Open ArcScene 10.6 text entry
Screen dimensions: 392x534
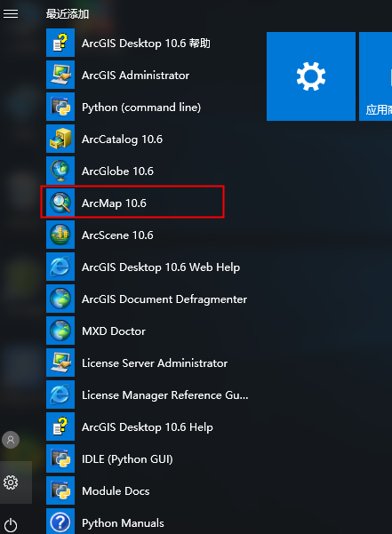coord(117,235)
